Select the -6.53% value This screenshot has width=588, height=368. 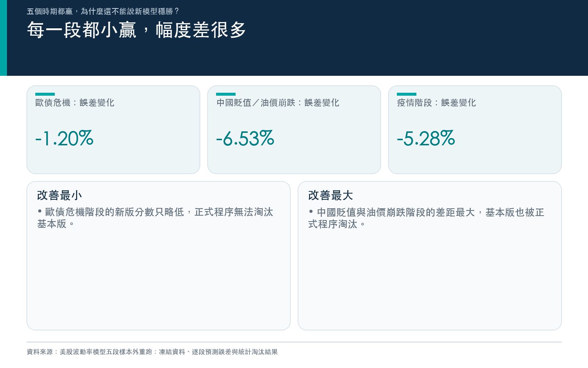[x=245, y=138]
